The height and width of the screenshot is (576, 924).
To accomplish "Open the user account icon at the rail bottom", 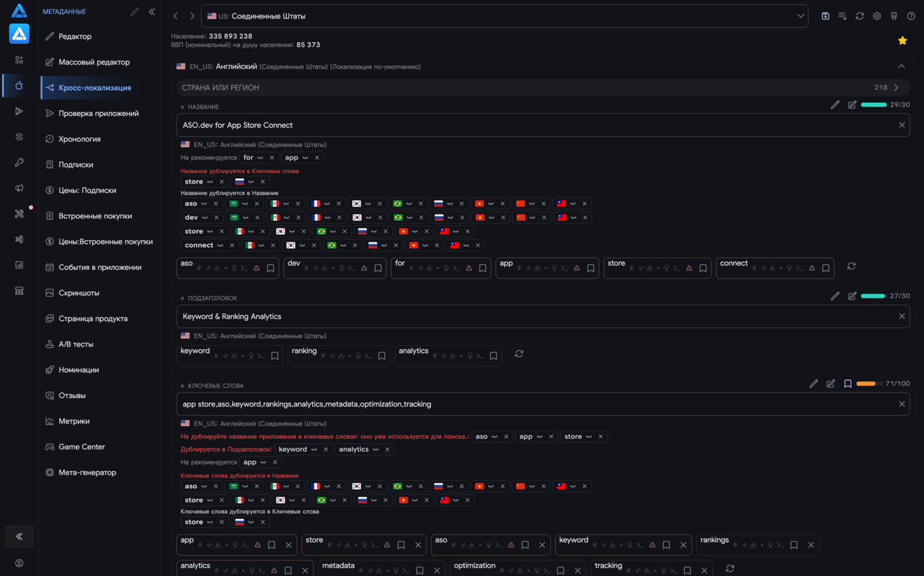I will [x=19, y=563].
